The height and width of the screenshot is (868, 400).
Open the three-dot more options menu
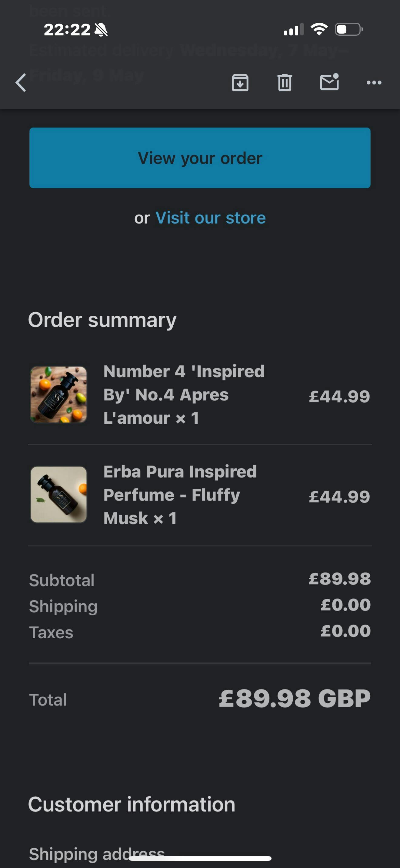[x=374, y=83]
